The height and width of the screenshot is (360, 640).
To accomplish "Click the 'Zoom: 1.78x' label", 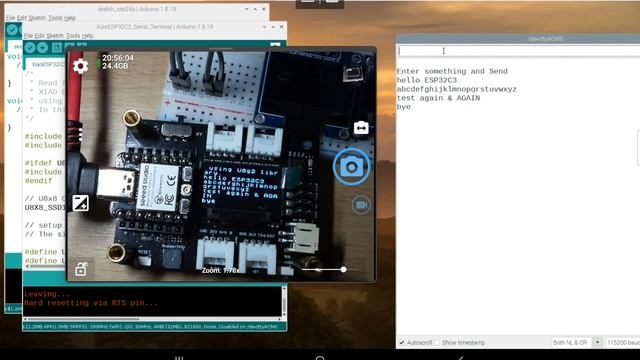I will [220, 270].
